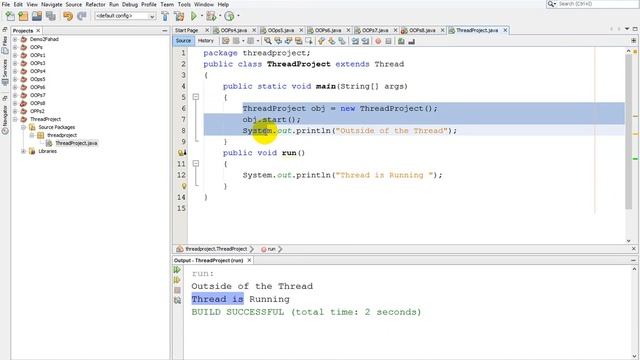Click the New File toolbar icon

10,16
